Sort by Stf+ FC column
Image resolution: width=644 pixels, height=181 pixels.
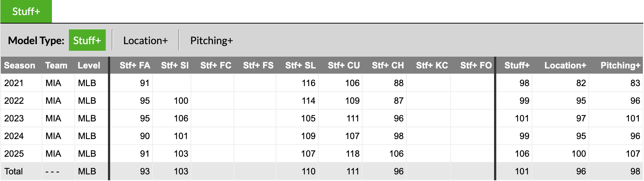[x=216, y=65]
